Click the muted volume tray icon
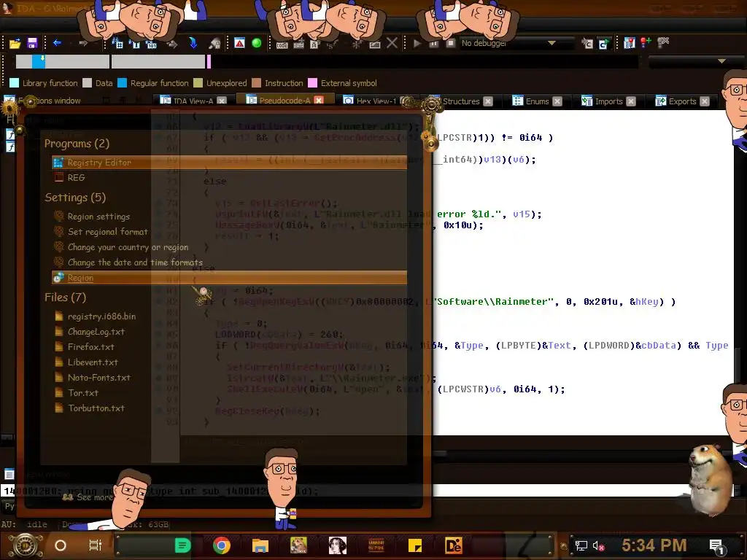The width and height of the screenshot is (747, 560). pyautogui.click(x=598, y=545)
